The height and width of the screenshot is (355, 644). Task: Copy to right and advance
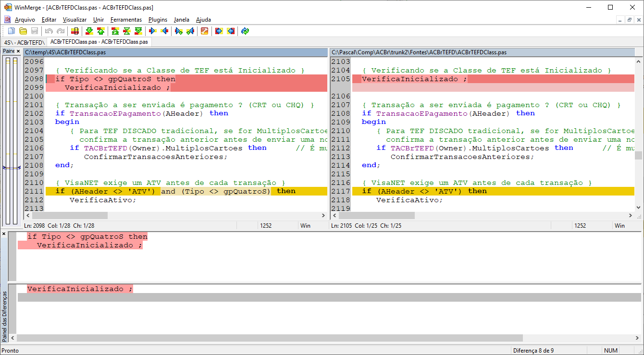[179, 31]
